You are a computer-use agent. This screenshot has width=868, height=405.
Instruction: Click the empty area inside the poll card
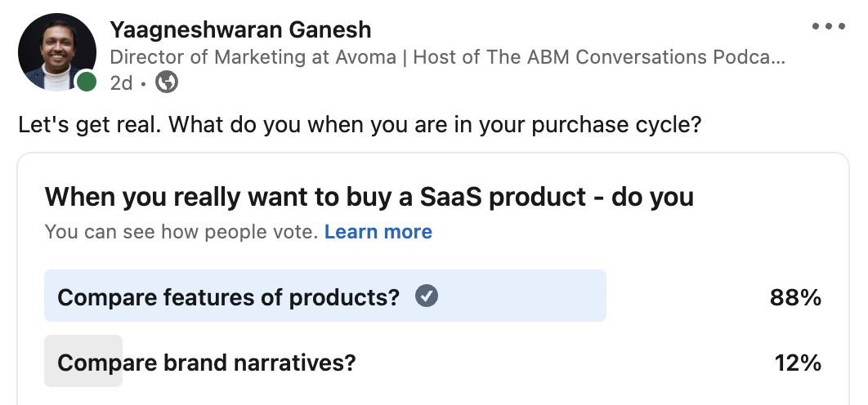point(637,232)
